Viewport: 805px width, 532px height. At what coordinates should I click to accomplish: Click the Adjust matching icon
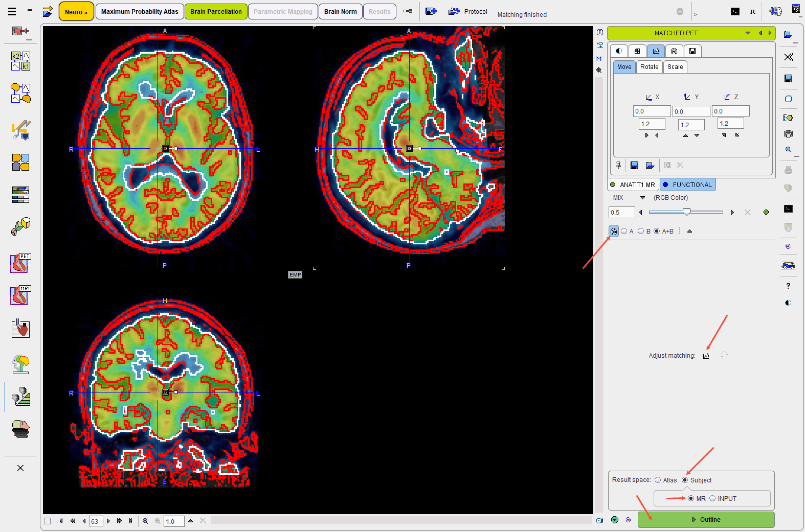coord(706,356)
